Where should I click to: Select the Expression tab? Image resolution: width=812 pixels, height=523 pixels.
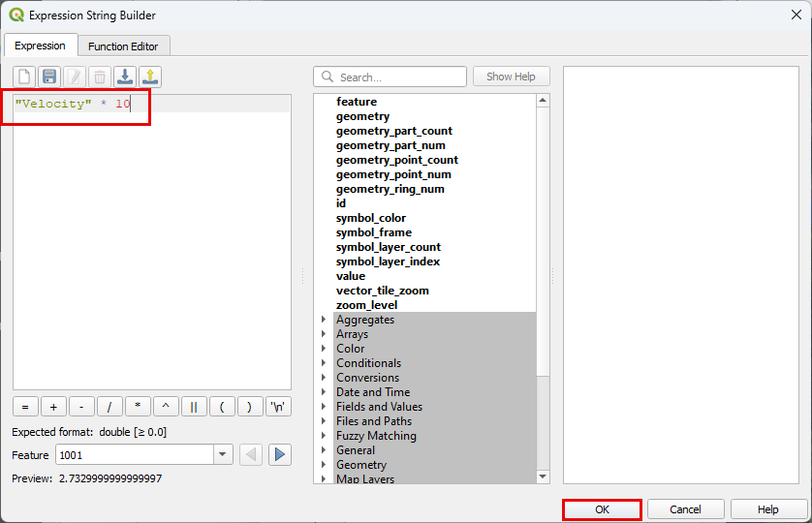40,46
